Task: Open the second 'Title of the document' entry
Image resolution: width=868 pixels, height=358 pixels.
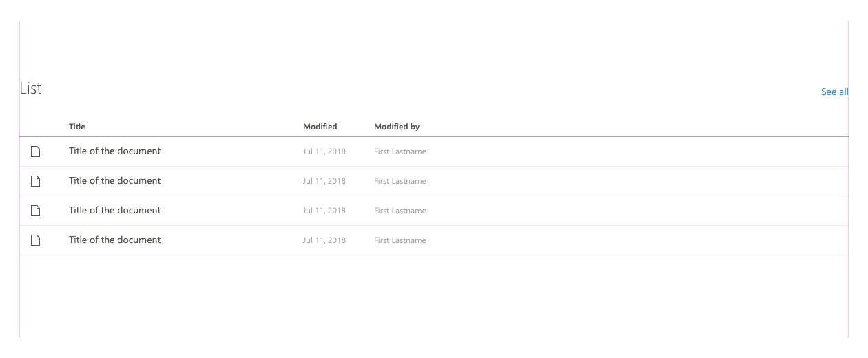Action: pyautogui.click(x=114, y=181)
